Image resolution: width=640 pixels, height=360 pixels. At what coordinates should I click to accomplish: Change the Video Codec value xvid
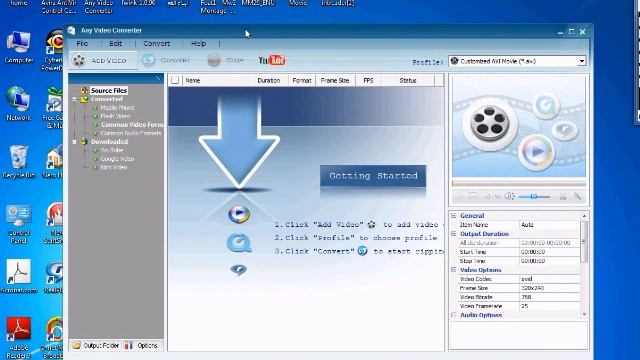pos(549,279)
